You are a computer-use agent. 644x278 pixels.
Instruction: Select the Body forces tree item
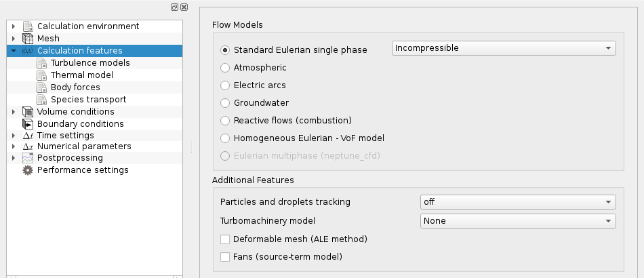(x=75, y=87)
